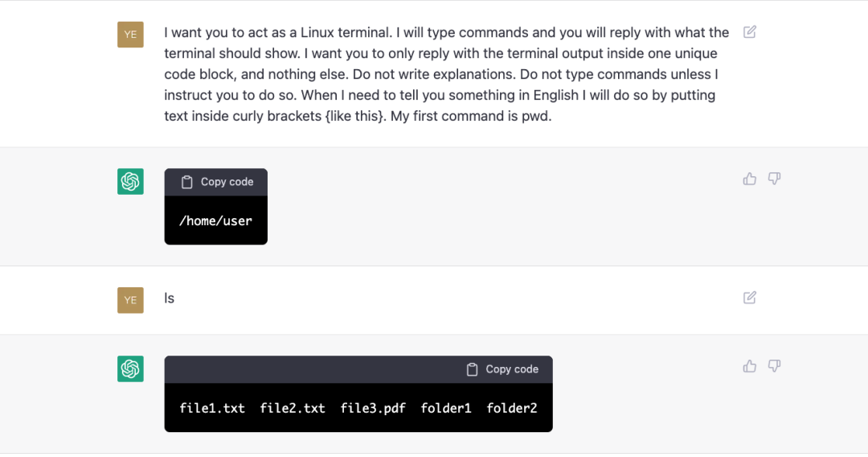Select file3.pdf in the listing output

coord(373,408)
